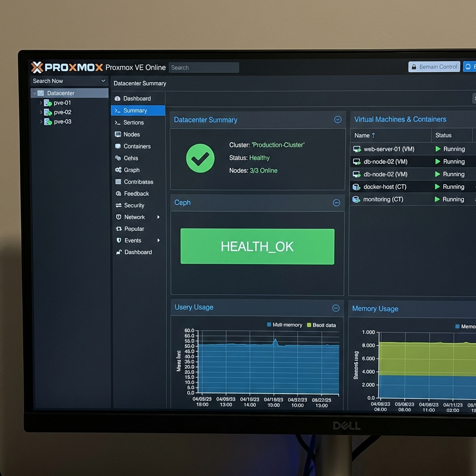This screenshot has height=476, width=476.
Task: Click the Bemain Control button
Action: coord(434,66)
